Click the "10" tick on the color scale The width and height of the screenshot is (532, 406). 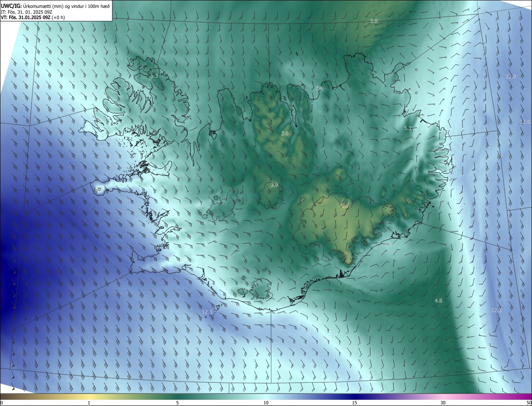266,403
